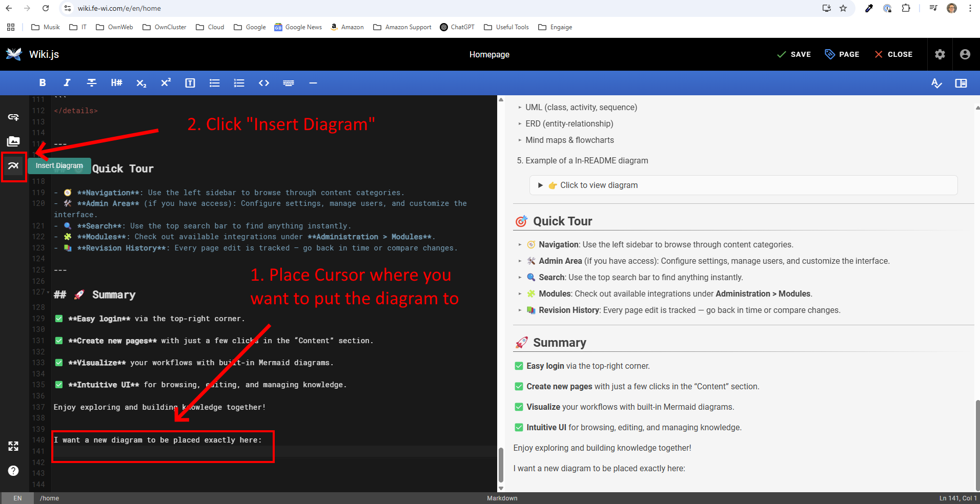This screenshot has height=504, width=980.
Task: Click the browser address bar
Action: pos(205,8)
